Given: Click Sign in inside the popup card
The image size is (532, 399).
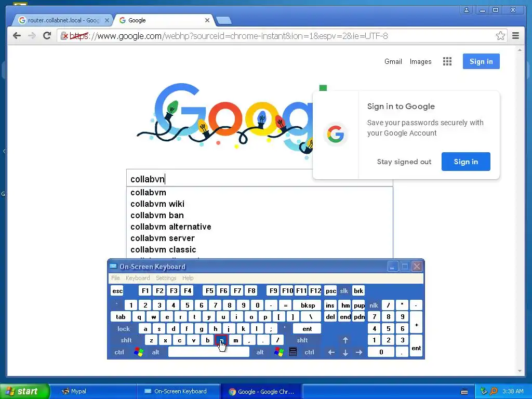Looking at the screenshot, I should pyautogui.click(x=466, y=162).
